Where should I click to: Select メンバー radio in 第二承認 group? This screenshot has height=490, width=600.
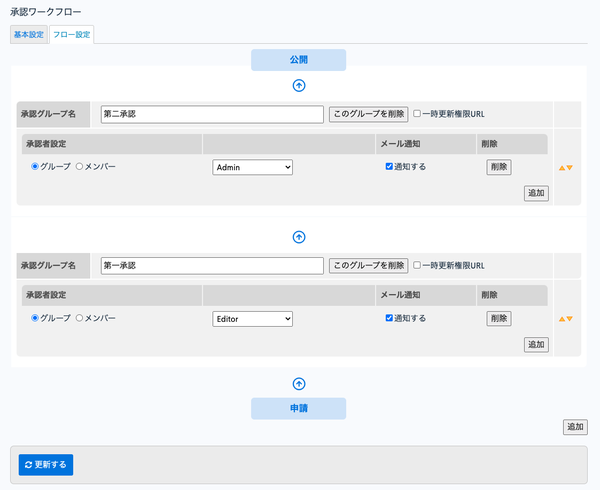79,166
